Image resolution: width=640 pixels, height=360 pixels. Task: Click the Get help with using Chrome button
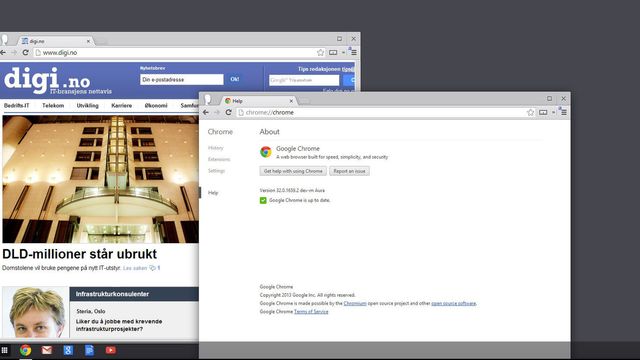[x=293, y=171]
